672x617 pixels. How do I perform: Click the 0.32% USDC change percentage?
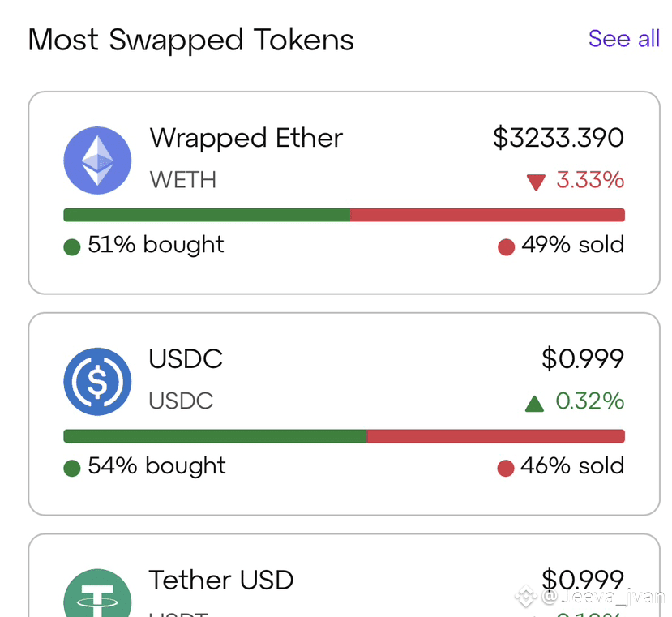point(589,401)
